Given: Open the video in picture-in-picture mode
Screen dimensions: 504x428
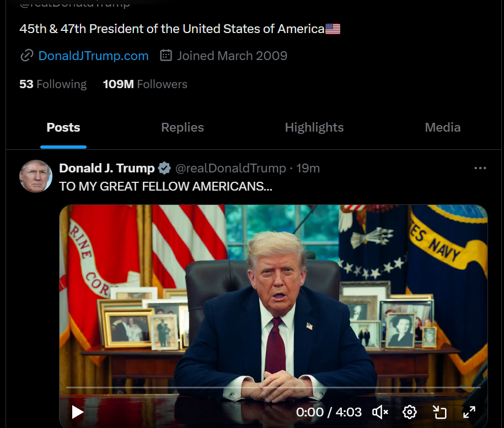Looking at the screenshot, I should pos(439,412).
